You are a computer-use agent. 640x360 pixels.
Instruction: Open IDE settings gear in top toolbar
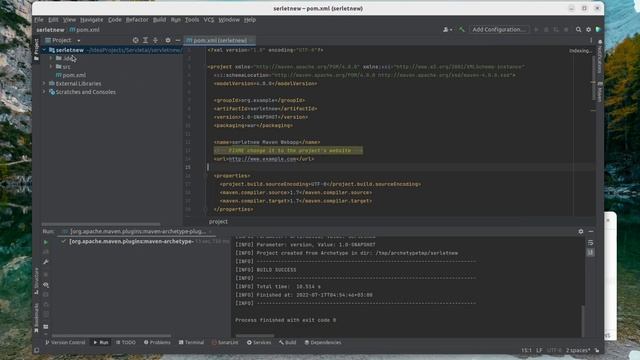(588, 29)
